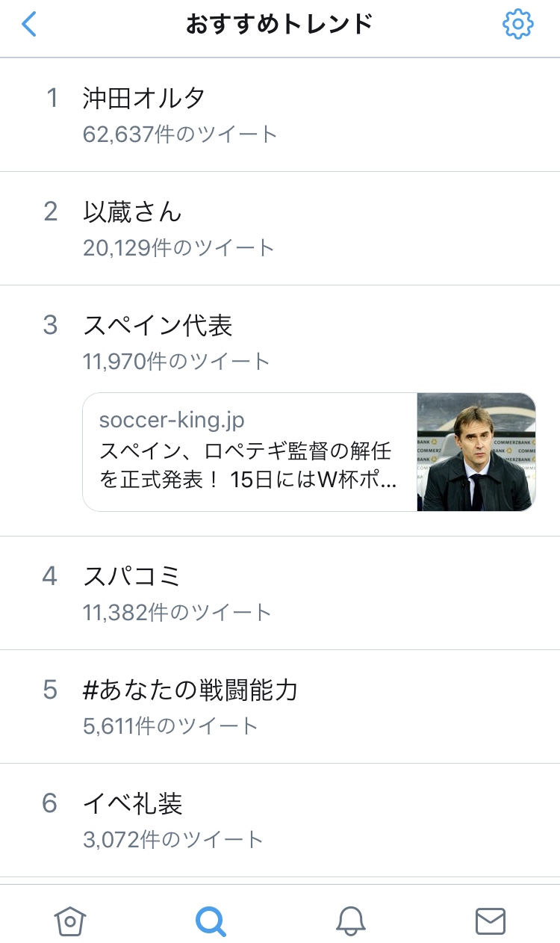Open the soccer-king.jp article card
This screenshot has width=560, height=943.
click(x=250, y=452)
